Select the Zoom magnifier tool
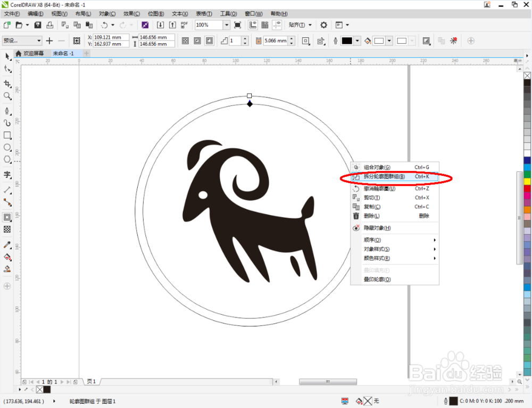Screen dimensions: 532x408 click(x=7, y=96)
